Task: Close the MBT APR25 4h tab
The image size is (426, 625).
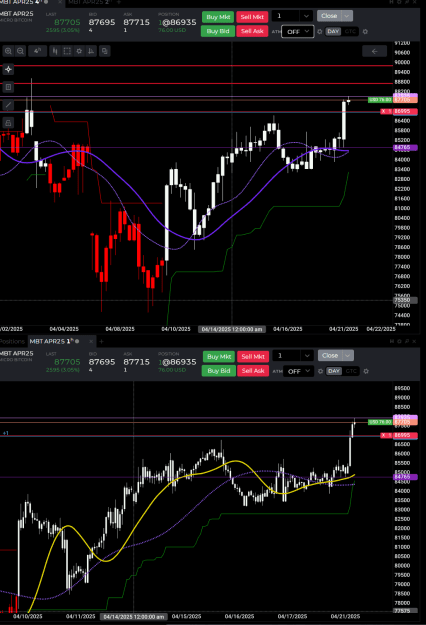Action: click(60, 2)
